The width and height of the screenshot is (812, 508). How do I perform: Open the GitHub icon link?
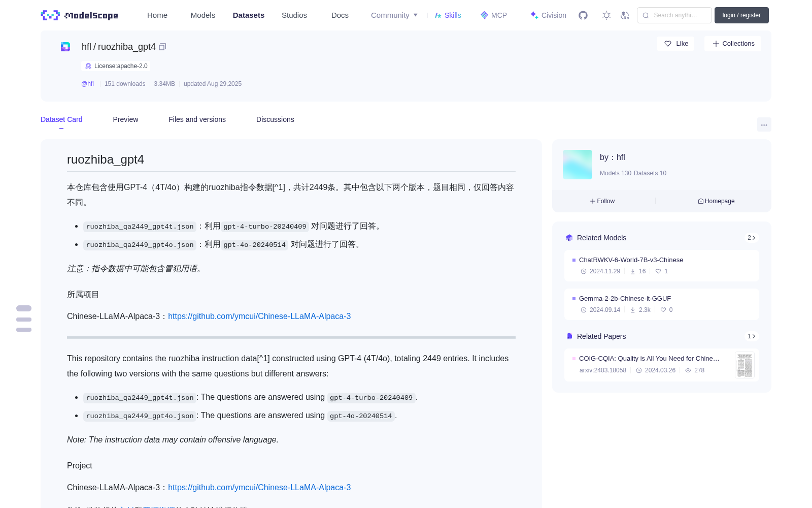pyautogui.click(x=583, y=15)
